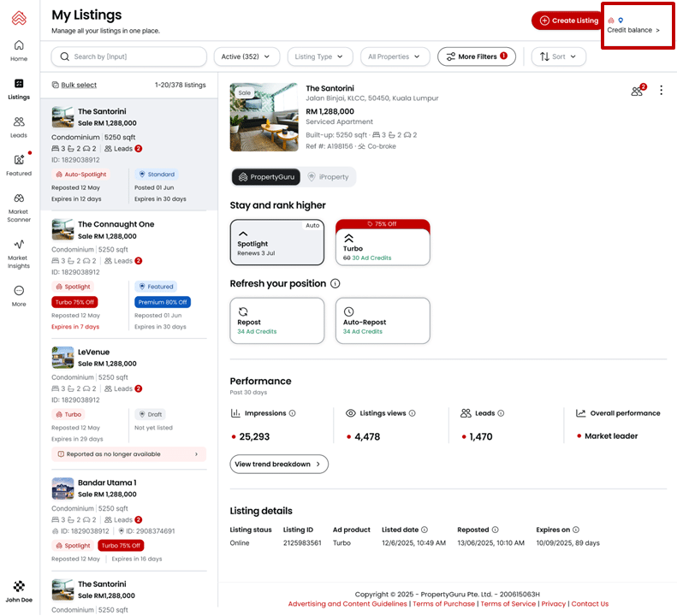This screenshot has width=677, height=616.
Task: Click View trend breakdown button
Action: [279, 464]
